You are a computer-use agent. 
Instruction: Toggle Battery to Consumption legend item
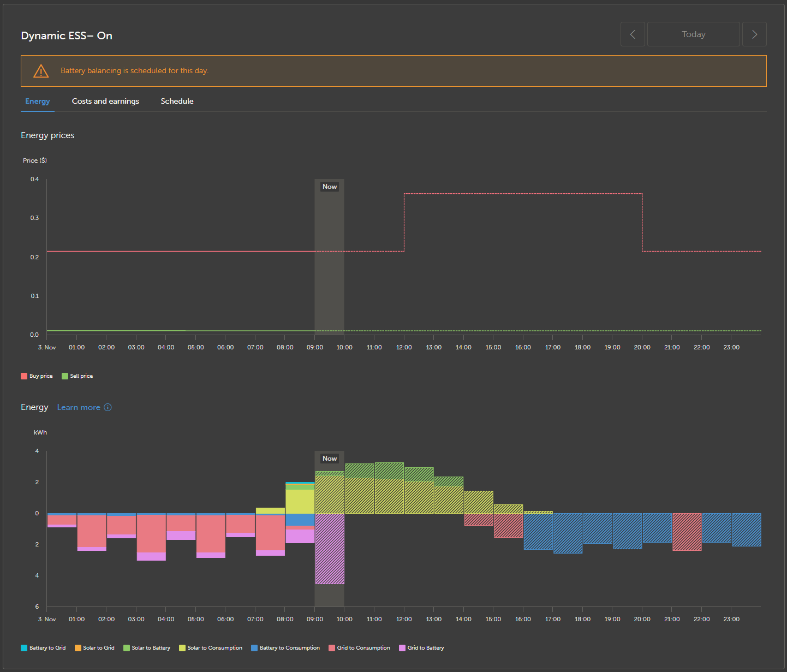click(x=285, y=648)
